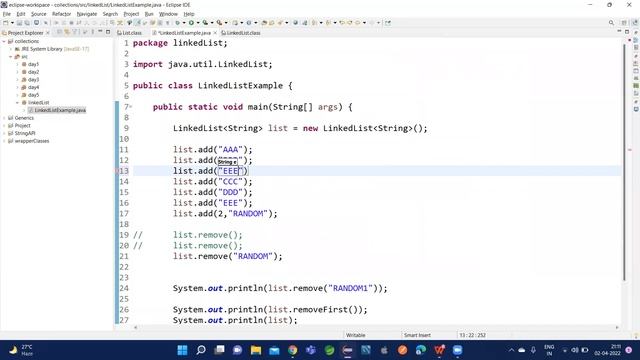640x360 pixels.
Task: Switch to the LinkedList.class tab
Action: pos(241,33)
